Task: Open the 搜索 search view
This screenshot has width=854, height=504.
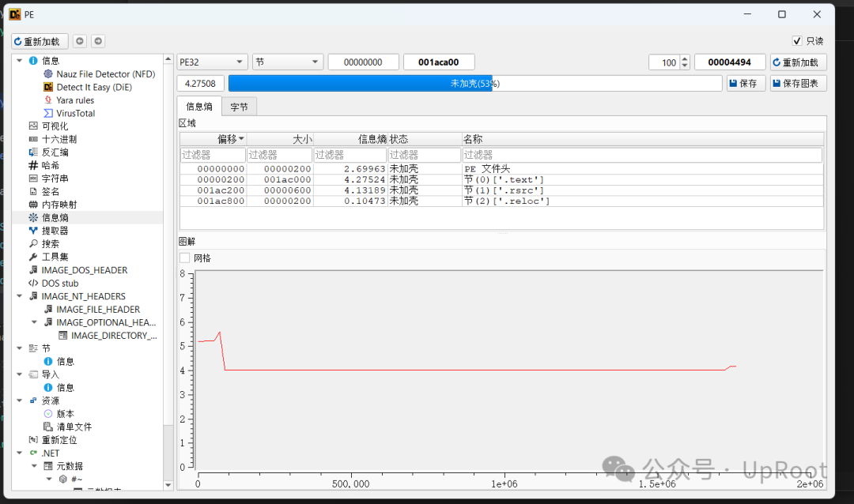Action: pos(50,244)
